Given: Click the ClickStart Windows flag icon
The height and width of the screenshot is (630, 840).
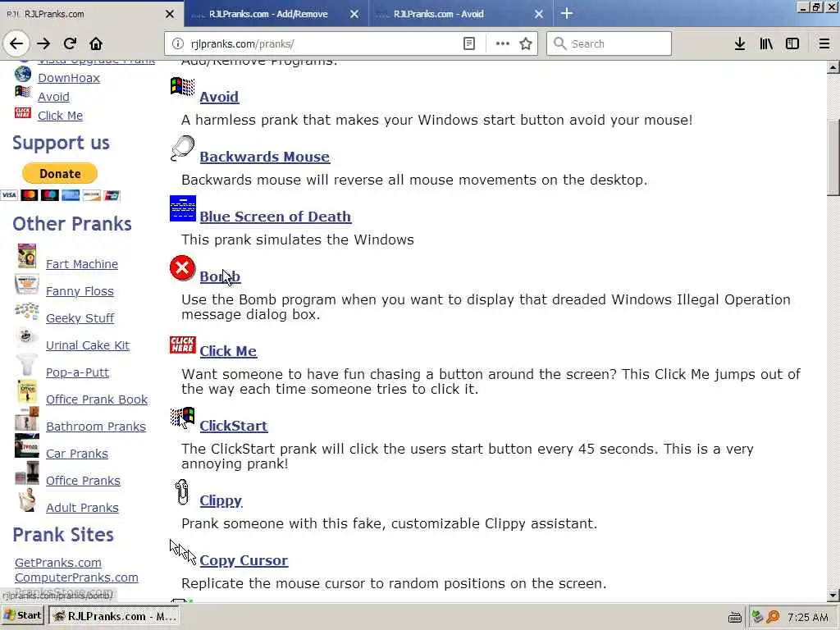Looking at the screenshot, I should click(x=183, y=418).
